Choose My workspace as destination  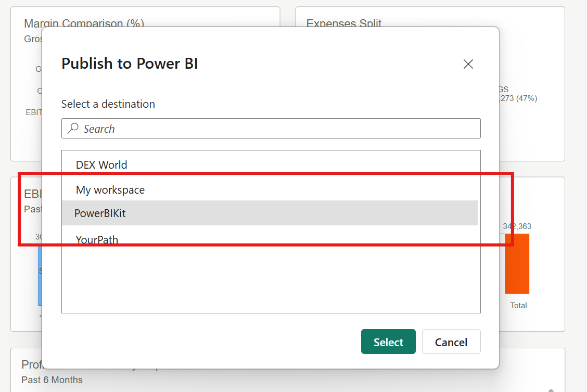110,190
